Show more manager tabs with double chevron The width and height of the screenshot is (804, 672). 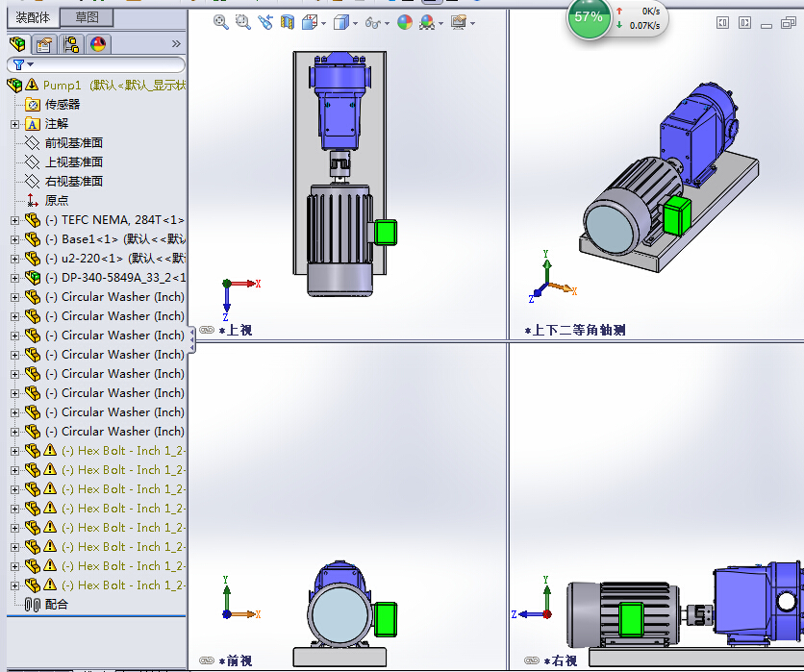click(176, 44)
